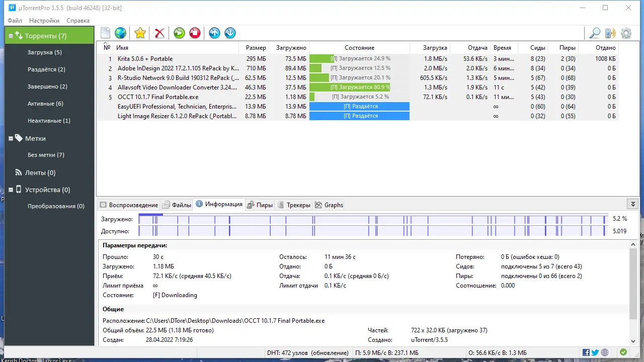
Task: Switch to the Трекеры tab
Action: [x=294, y=205]
